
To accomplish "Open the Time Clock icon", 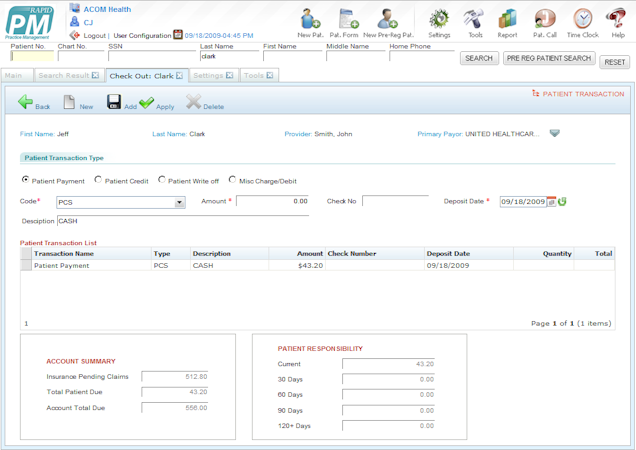I will [x=583, y=19].
